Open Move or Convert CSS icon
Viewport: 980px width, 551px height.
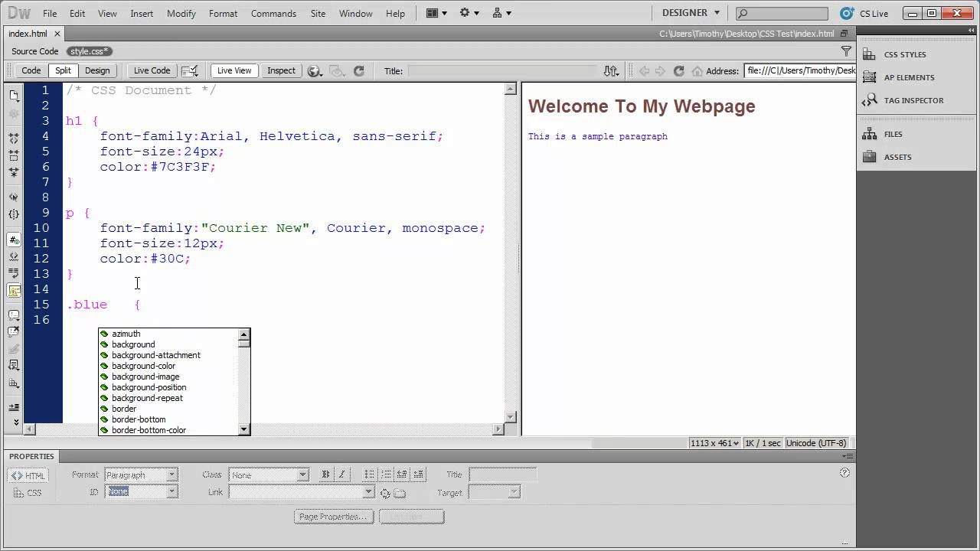(x=14, y=383)
